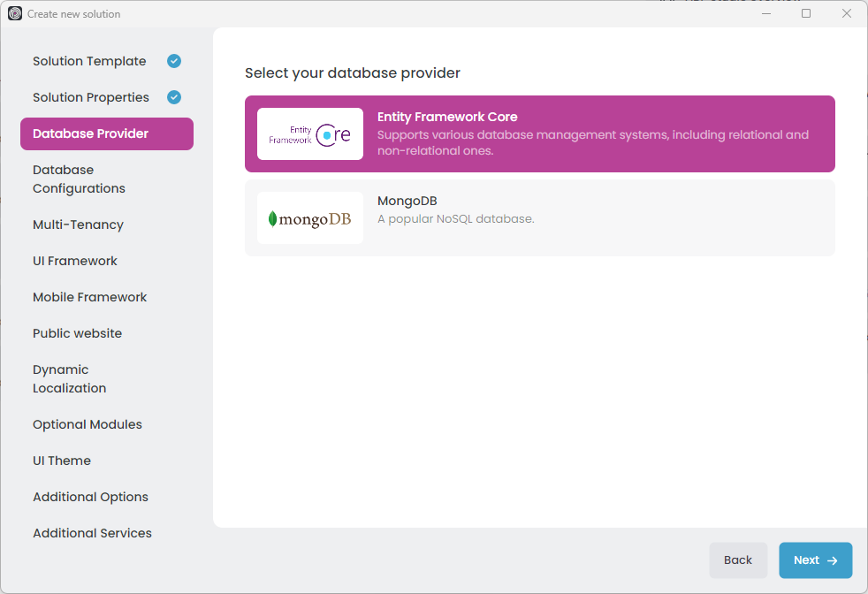Screen dimensions: 868x594
Task: Click the Solution Template completed checkmark
Action: (174, 61)
